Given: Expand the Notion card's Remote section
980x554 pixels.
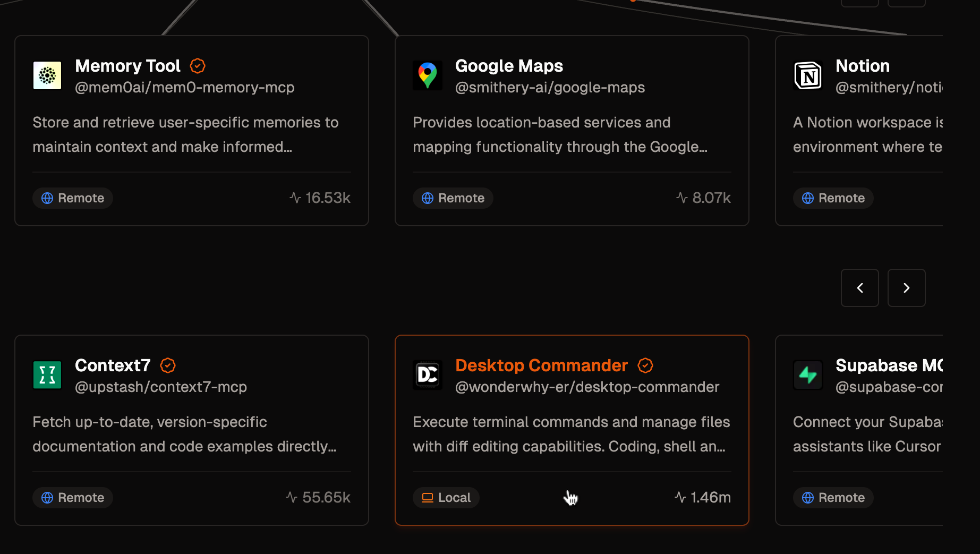Looking at the screenshot, I should point(833,198).
